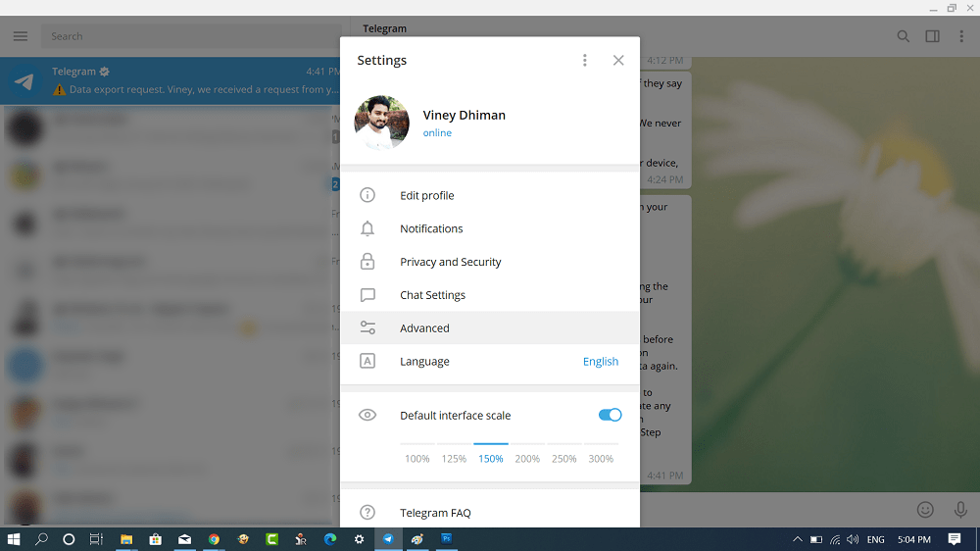
Task: Open Cortana from the taskbar
Action: (x=69, y=539)
